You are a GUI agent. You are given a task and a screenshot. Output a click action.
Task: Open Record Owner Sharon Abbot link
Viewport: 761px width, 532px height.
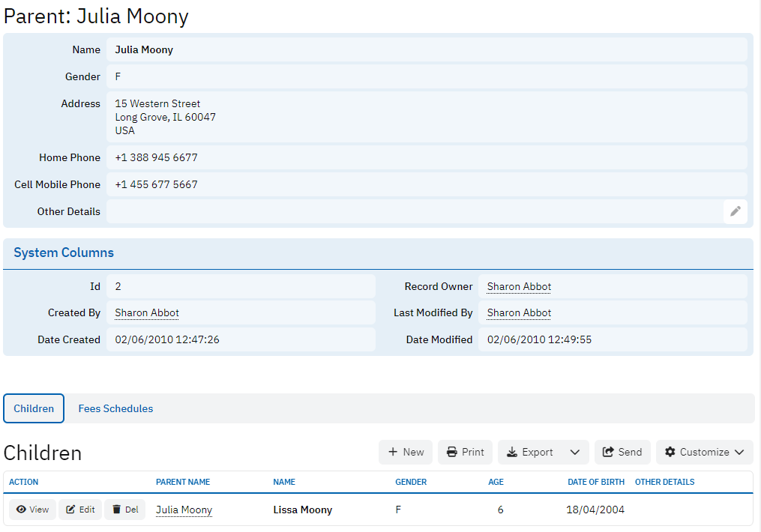point(519,286)
